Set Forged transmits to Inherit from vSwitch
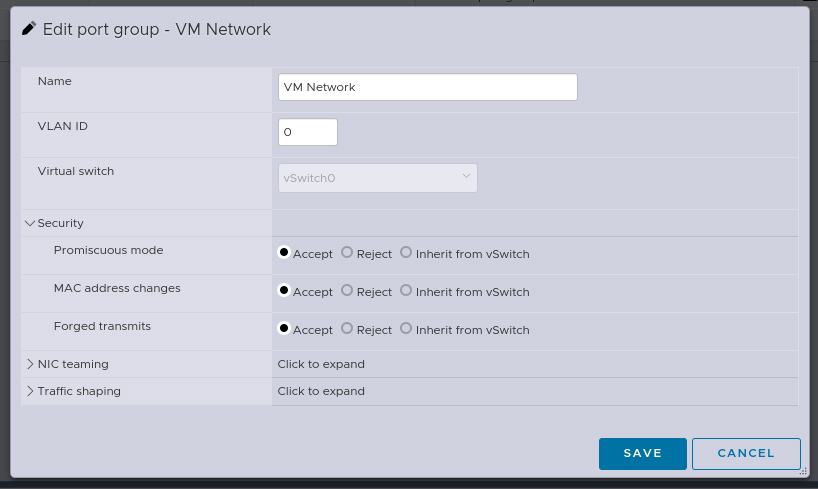Screen dimensions: 818x489 (x=406, y=329)
